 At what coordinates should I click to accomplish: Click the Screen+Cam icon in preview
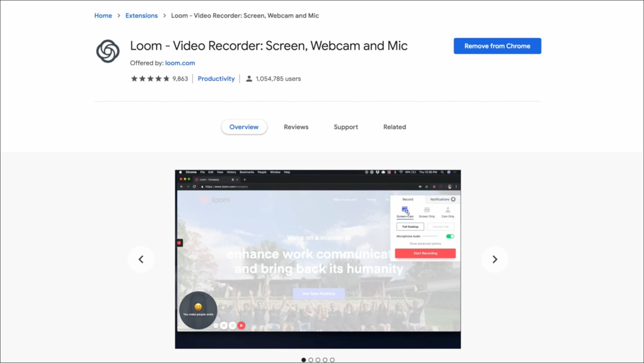(x=405, y=210)
